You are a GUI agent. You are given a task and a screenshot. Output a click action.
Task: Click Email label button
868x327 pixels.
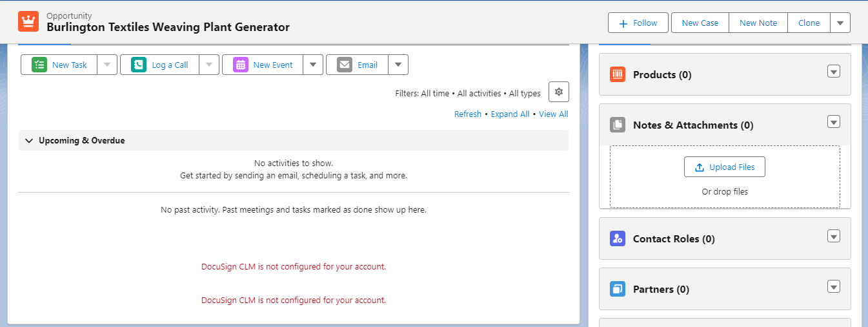pos(358,65)
